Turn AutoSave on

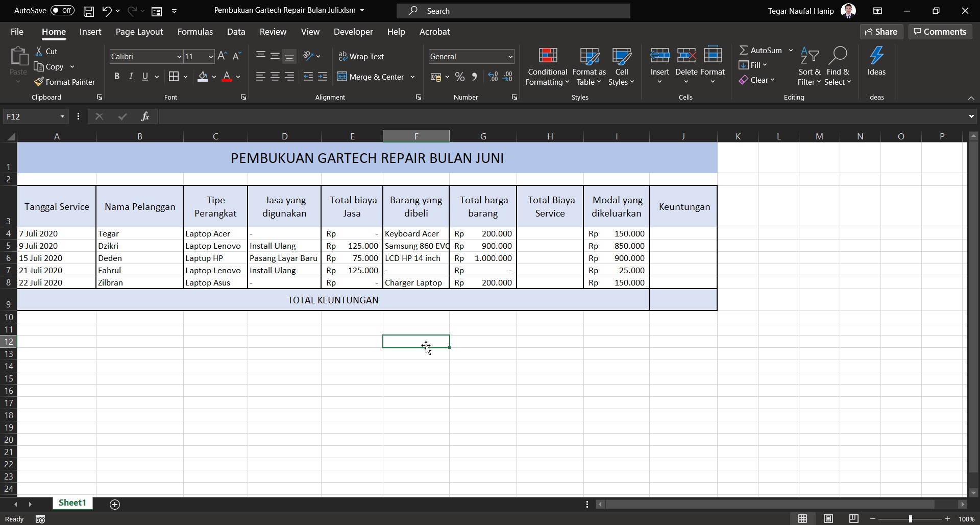62,10
